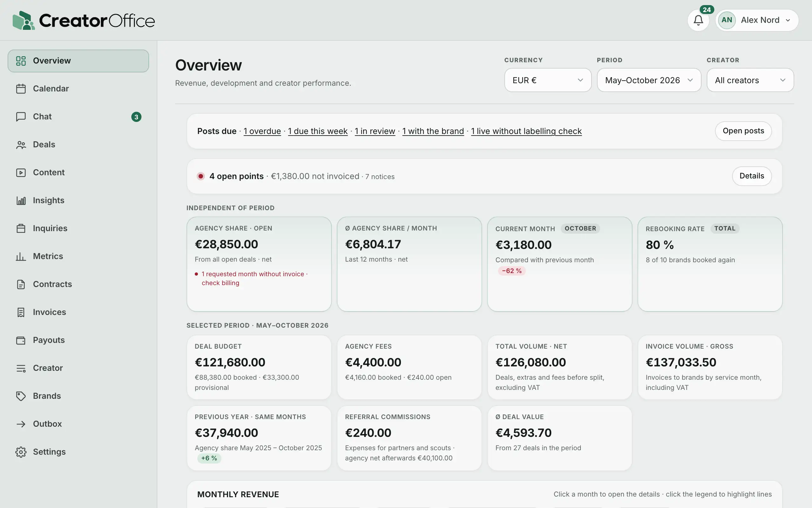Open Payouts page
The image size is (812, 508).
(78, 340)
